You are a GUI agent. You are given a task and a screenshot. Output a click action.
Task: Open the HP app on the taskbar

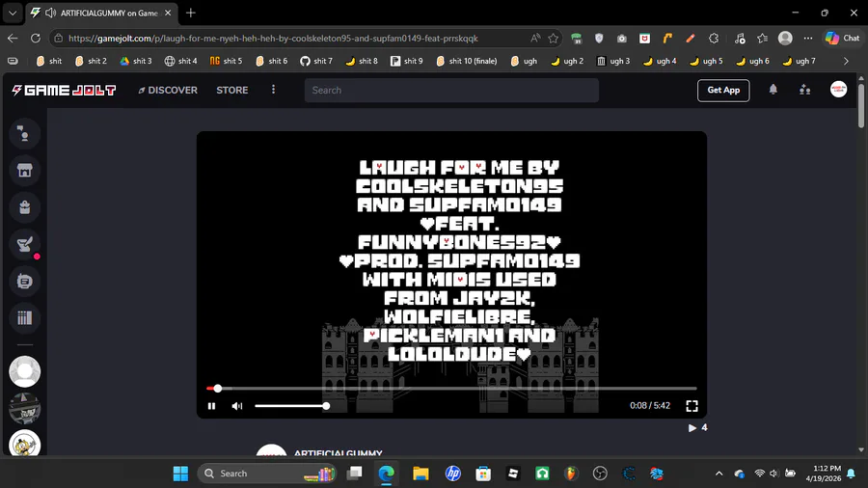pyautogui.click(x=453, y=474)
